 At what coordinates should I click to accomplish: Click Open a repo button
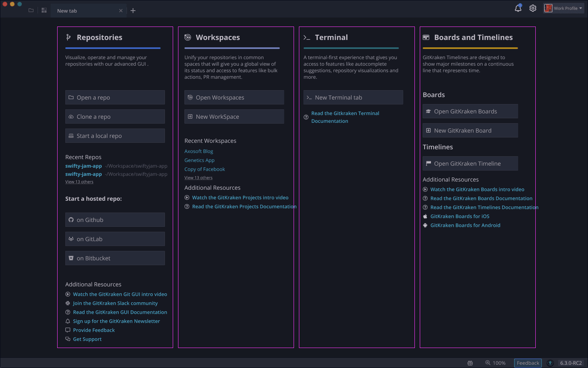pyautogui.click(x=115, y=98)
